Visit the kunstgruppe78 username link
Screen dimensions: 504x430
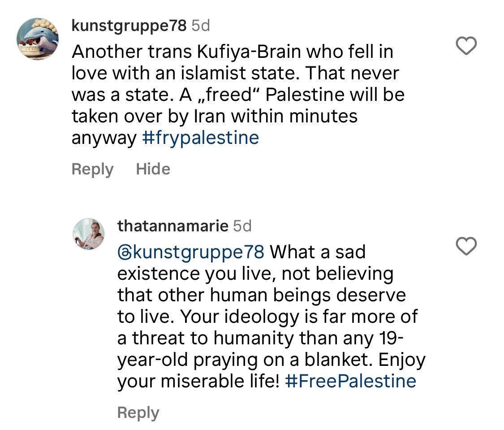[129, 26]
